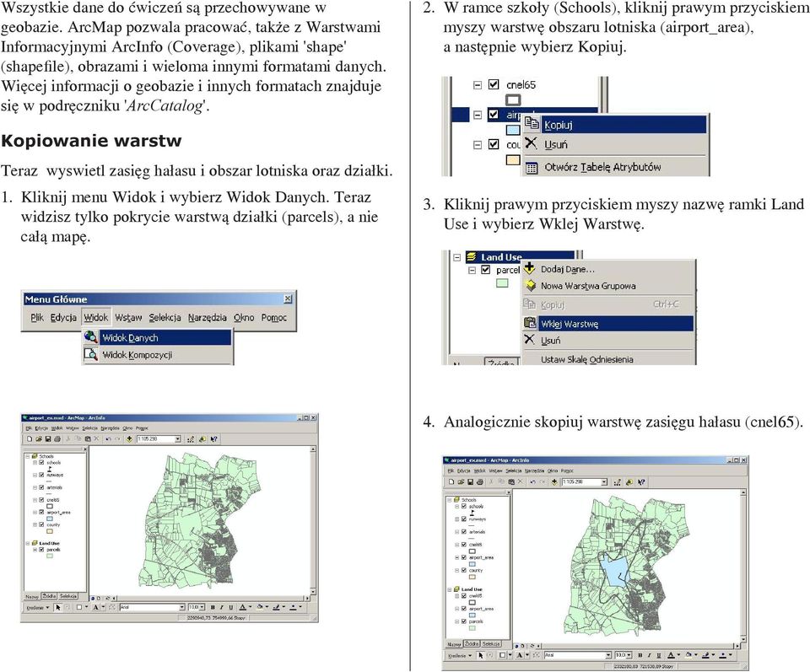This screenshot has height=672, width=810.
Task: Click New document icon in right ArcMap window
Action: pyautogui.click(x=452, y=482)
